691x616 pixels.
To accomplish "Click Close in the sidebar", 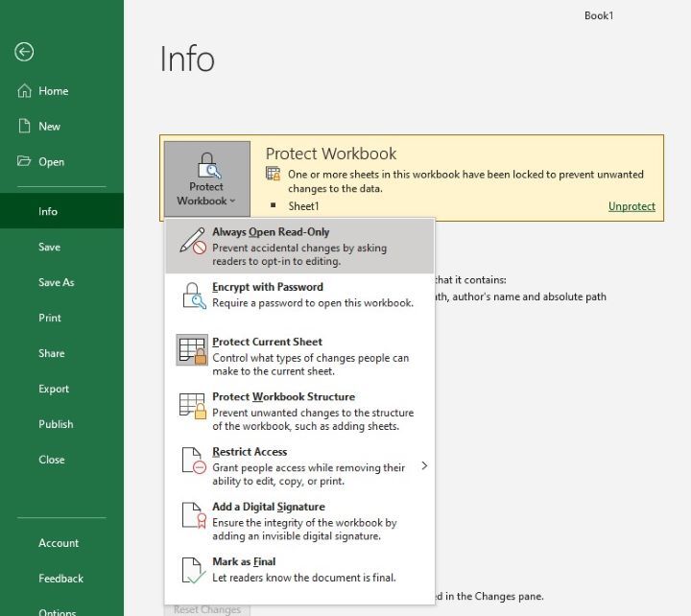I will point(61,460).
